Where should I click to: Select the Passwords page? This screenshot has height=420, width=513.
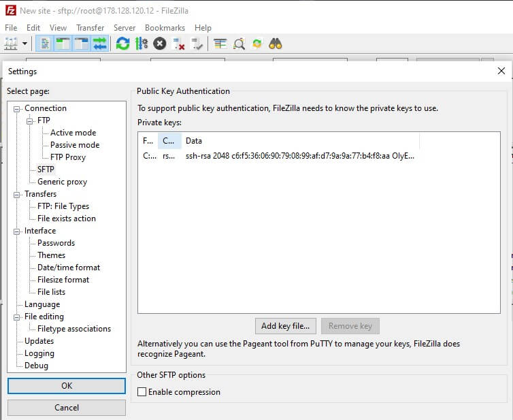(56, 243)
